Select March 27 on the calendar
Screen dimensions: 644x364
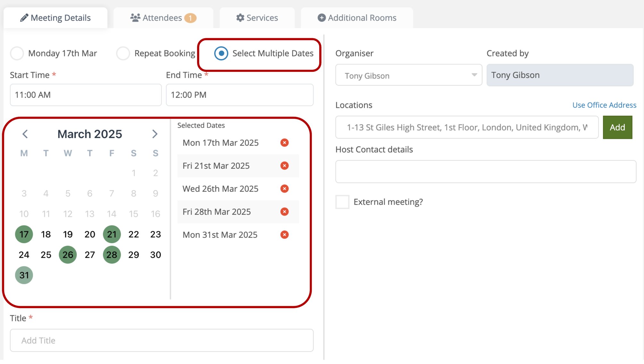[x=90, y=255]
